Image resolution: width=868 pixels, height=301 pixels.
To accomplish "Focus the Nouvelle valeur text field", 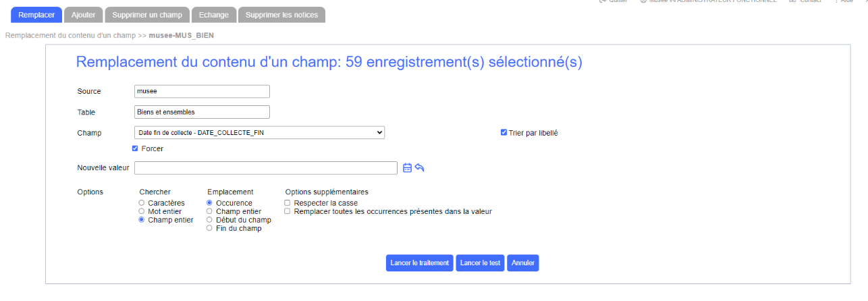I will coord(266,168).
